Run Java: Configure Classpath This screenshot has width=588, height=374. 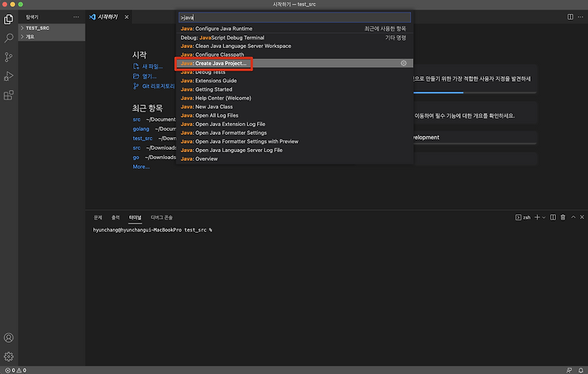tap(295, 55)
